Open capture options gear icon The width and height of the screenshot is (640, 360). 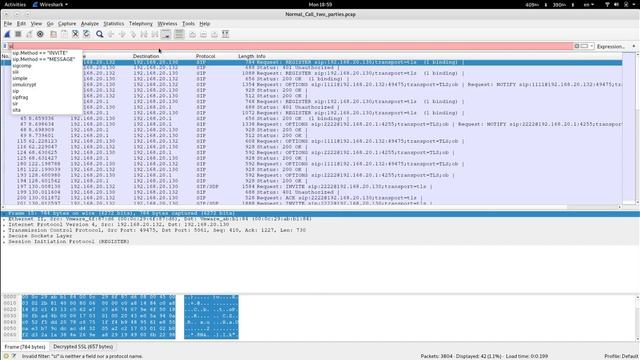pyautogui.click(x=40, y=34)
